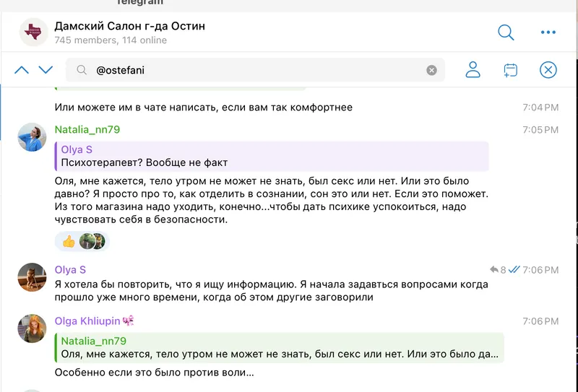
Task: Jump to quoted Olya S message Психотерапевт
Action: click(x=272, y=156)
